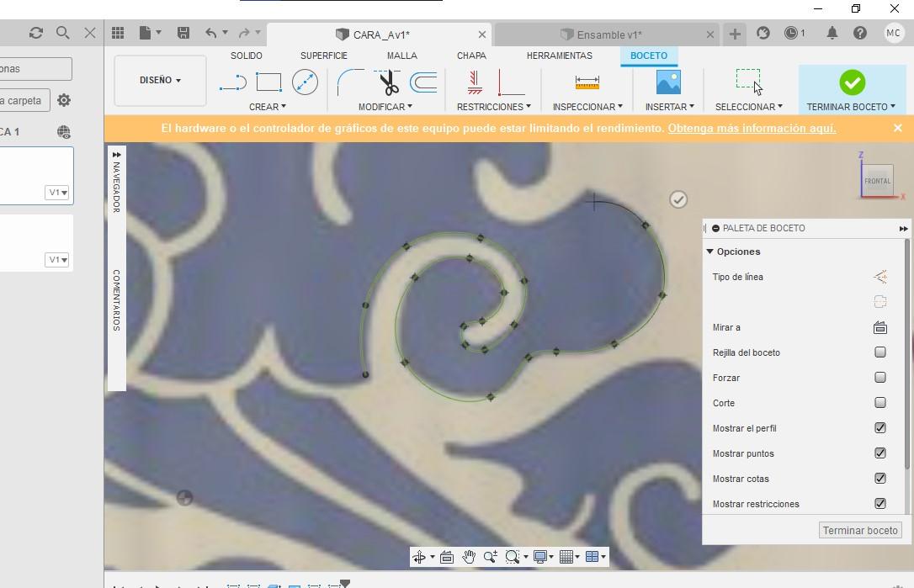Open the help question mark menu

tap(860, 33)
